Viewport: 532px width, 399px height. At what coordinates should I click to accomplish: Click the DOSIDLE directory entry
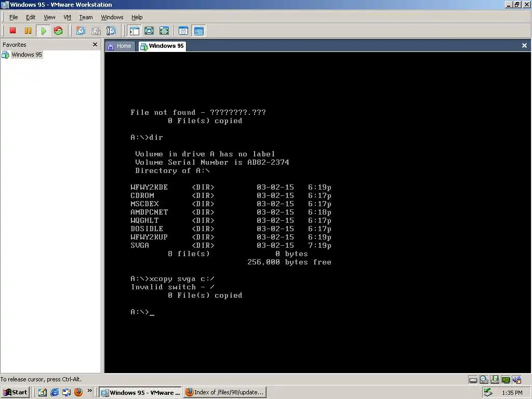click(231, 229)
